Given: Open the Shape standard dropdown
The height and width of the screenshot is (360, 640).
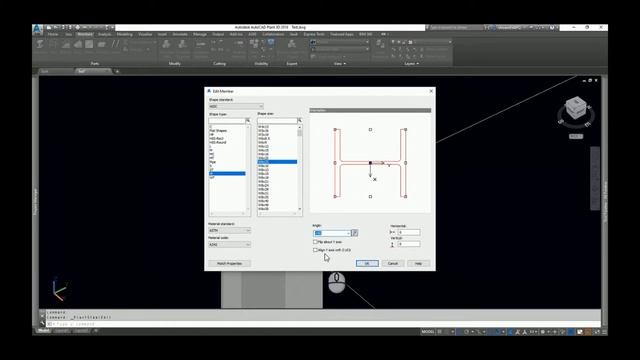Looking at the screenshot, I should (236, 106).
